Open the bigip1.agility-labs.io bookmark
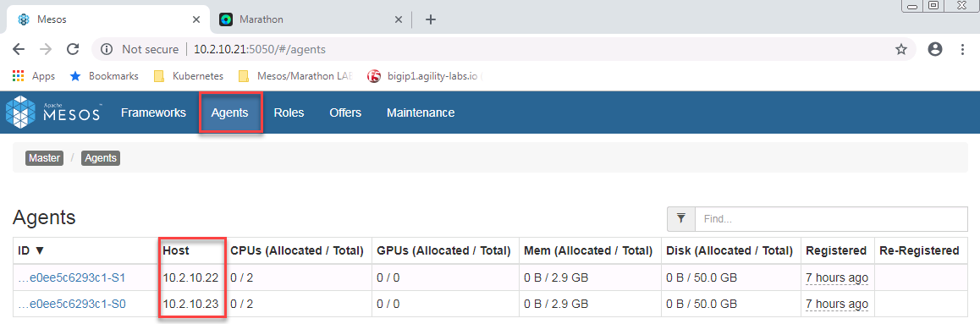The image size is (980, 324). [424, 76]
